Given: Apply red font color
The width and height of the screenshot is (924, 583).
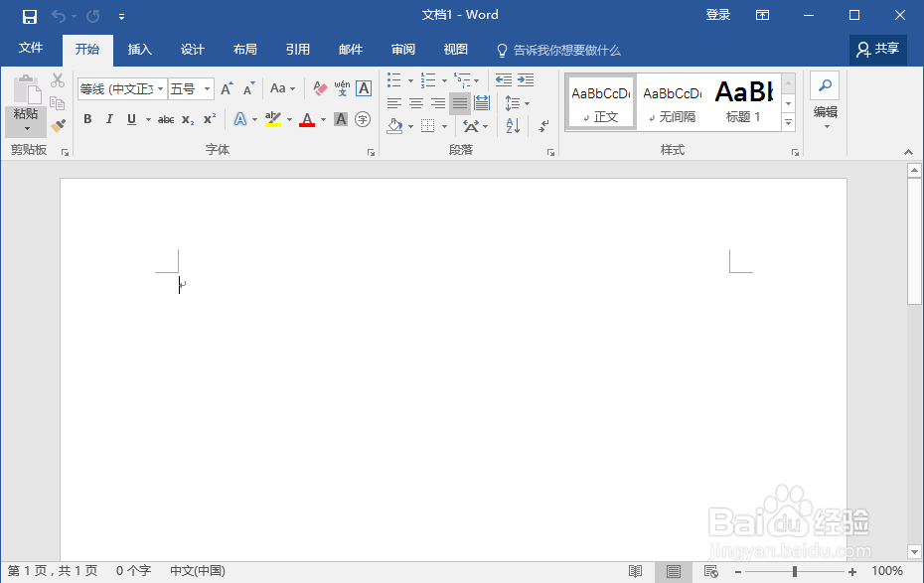Looking at the screenshot, I should [307, 119].
